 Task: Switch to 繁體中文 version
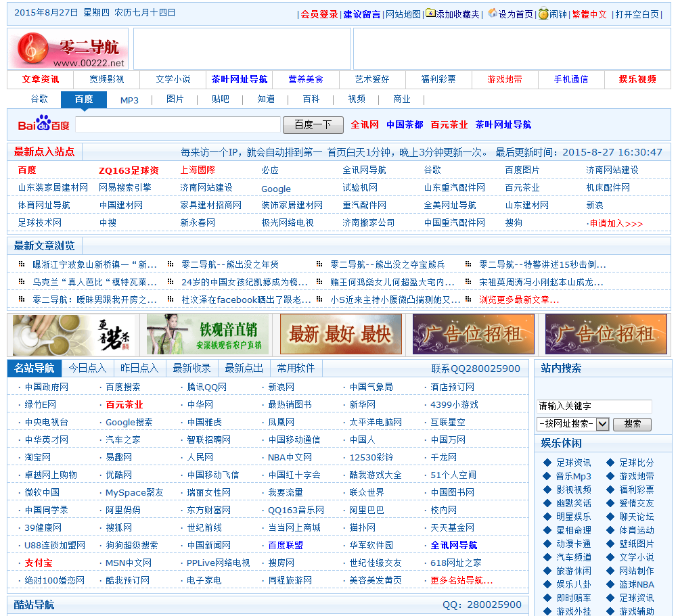tap(589, 14)
